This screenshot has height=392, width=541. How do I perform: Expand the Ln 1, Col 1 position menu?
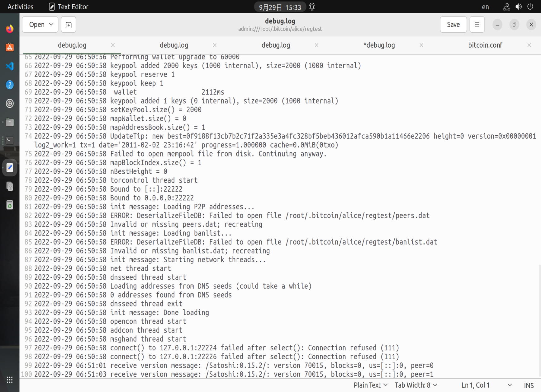point(486,385)
